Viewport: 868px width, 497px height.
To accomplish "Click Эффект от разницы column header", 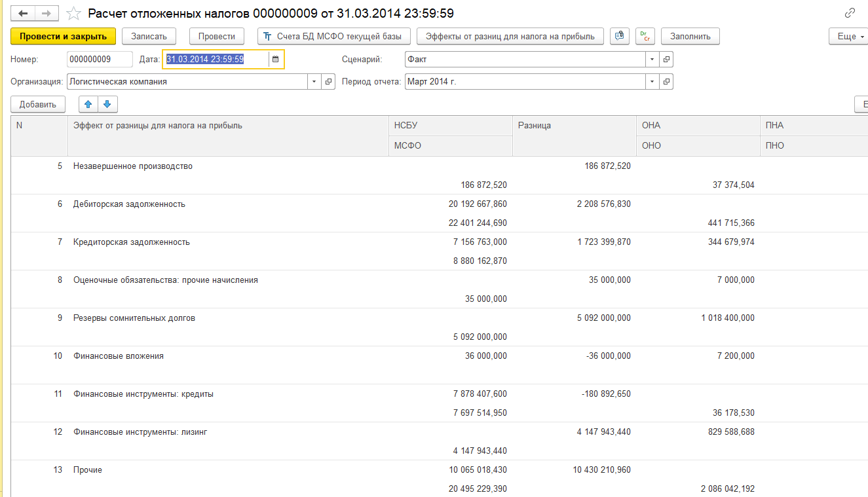I will [x=228, y=136].
